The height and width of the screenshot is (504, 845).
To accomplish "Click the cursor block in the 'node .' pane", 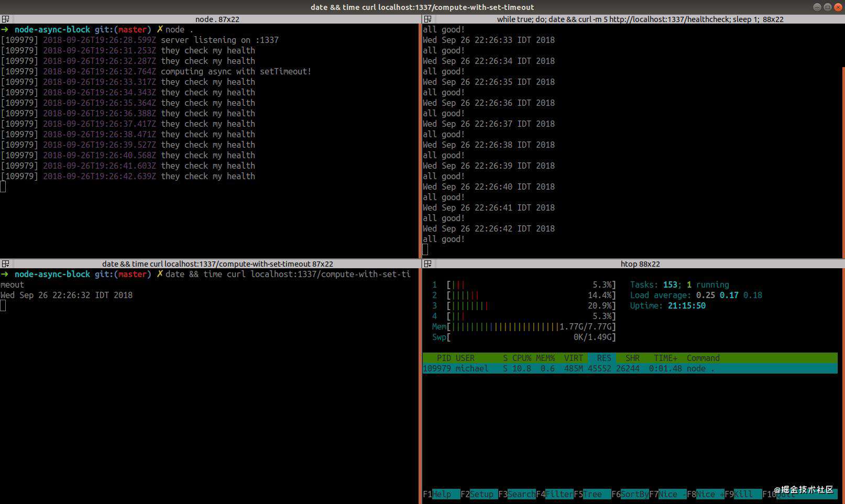I will [x=3, y=187].
